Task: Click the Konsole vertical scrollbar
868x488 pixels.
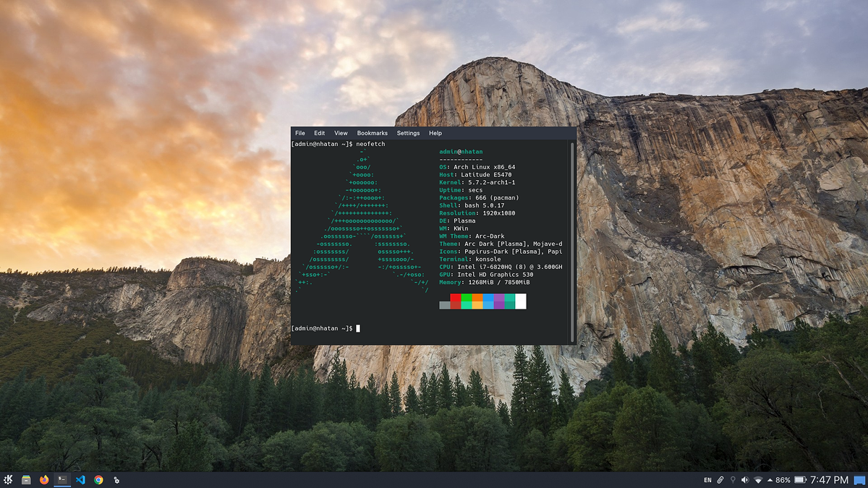Action: (x=572, y=241)
